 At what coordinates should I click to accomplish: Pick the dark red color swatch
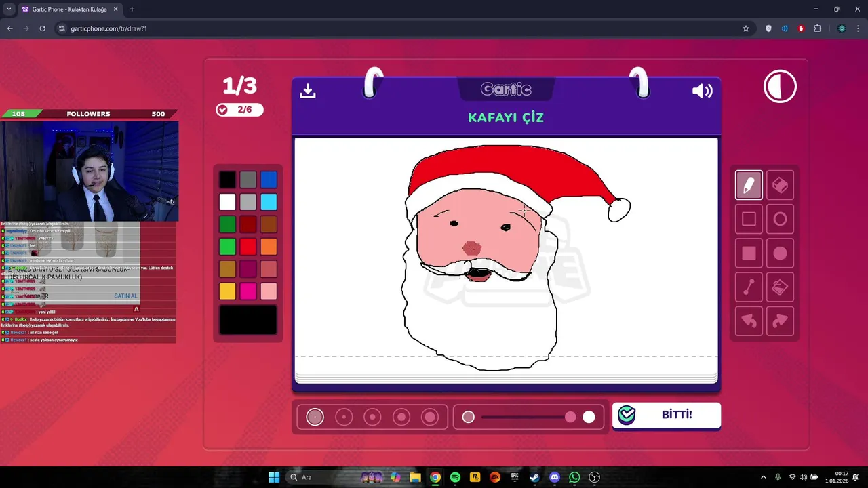pos(248,224)
